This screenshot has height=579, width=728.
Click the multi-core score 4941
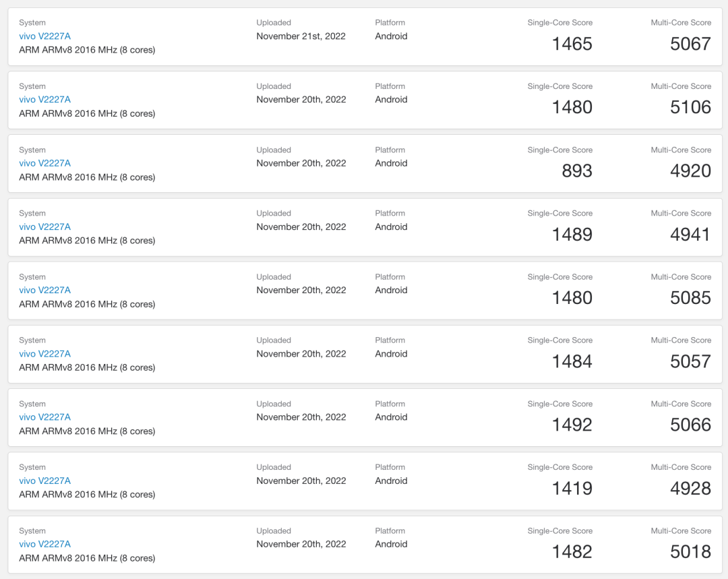point(690,235)
